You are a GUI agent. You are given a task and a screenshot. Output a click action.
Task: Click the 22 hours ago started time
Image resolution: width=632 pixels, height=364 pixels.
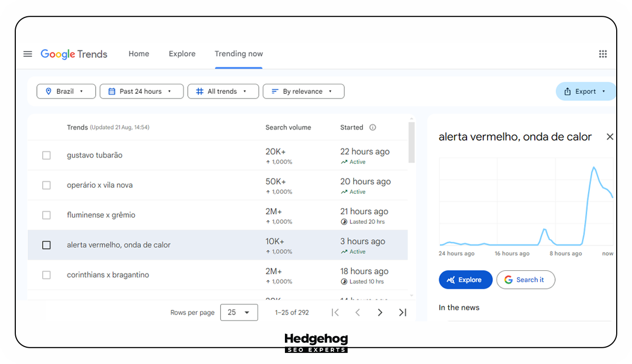click(365, 152)
